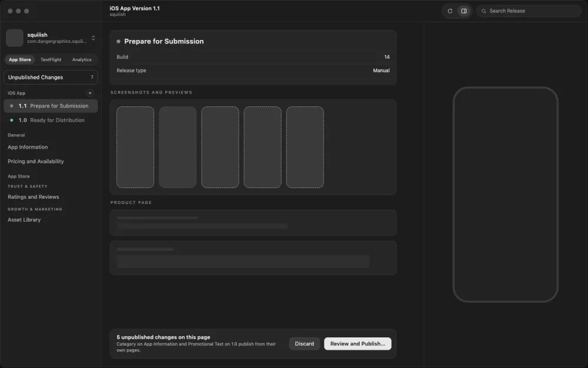588x368 pixels.
Task: Switch to the TestFlight tab
Action: point(51,59)
